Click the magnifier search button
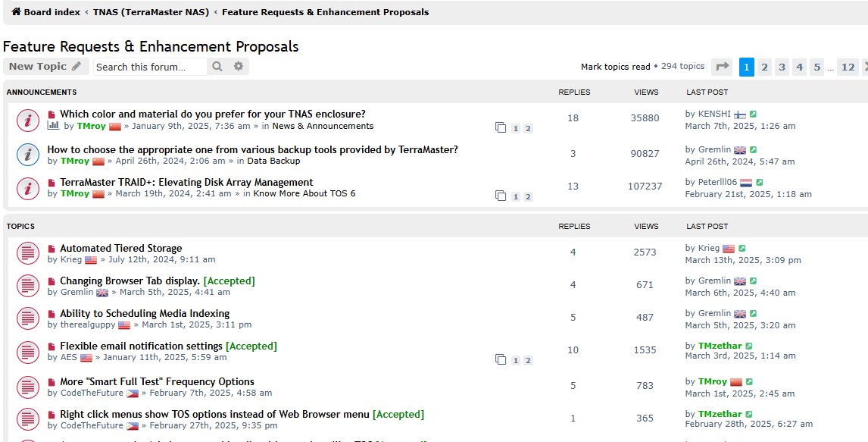This screenshot has width=868, height=442. click(217, 67)
